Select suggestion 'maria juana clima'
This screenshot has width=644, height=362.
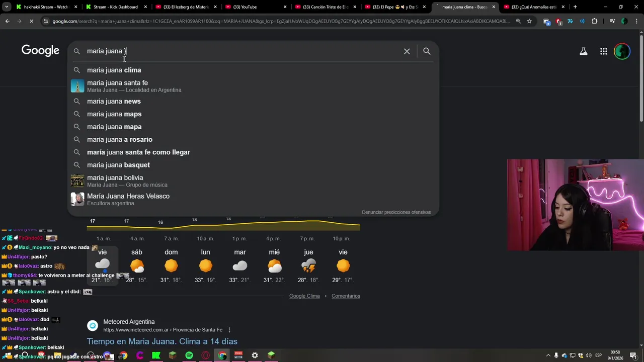(x=253, y=70)
